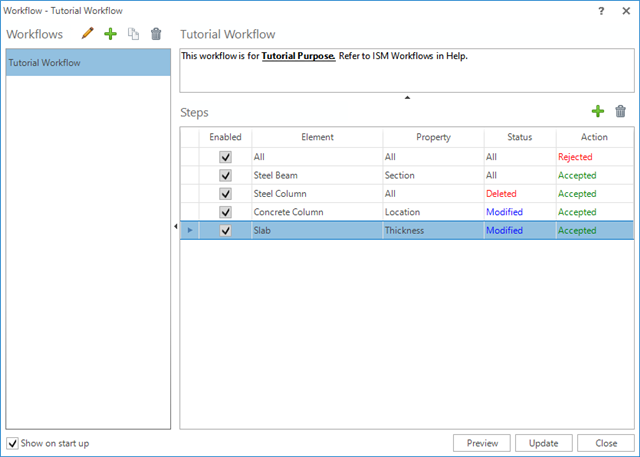
Task: Add a new step with green plus
Action: click(x=598, y=111)
